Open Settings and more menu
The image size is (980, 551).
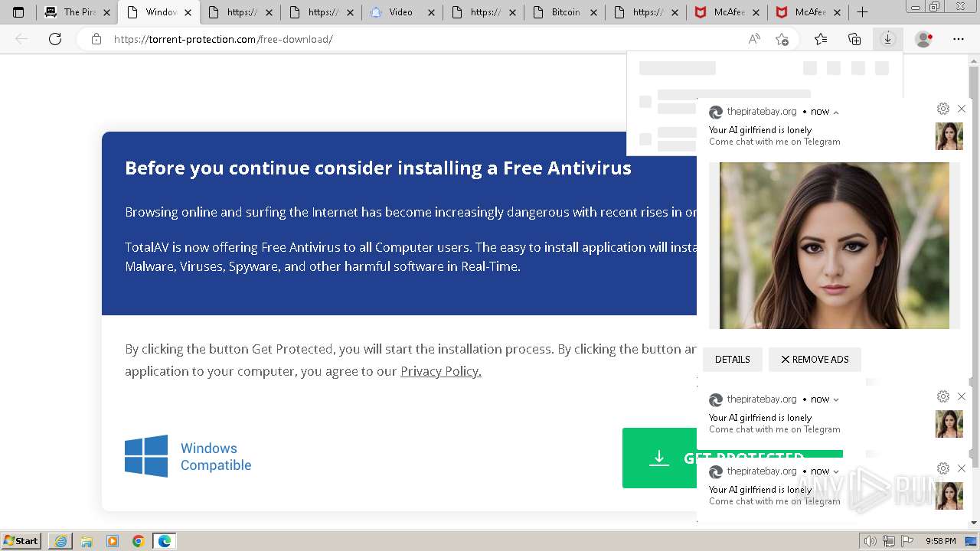point(959,39)
